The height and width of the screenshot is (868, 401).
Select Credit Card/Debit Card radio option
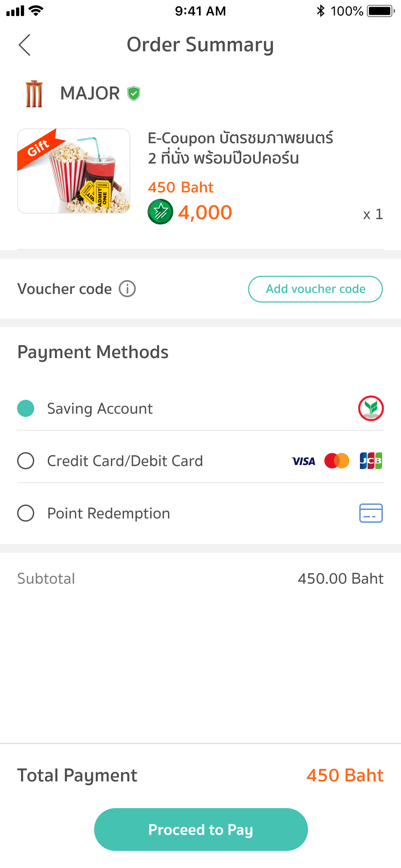point(26,461)
